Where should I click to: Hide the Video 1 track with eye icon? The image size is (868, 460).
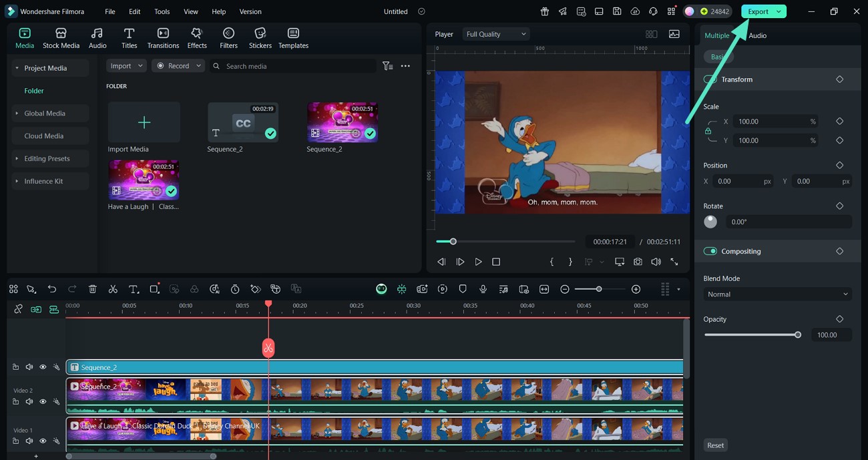pyautogui.click(x=43, y=441)
